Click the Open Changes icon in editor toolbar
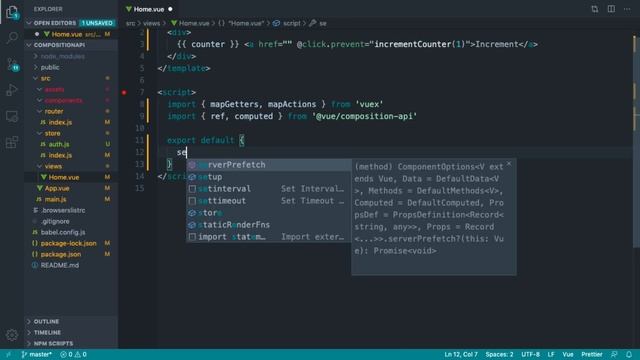 click(x=595, y=9)
